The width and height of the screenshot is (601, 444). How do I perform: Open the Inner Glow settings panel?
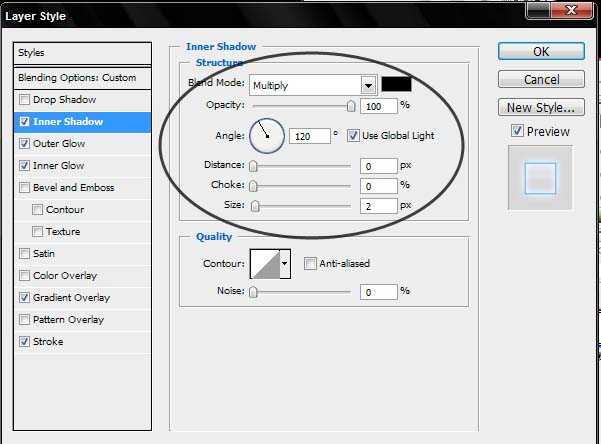(x=58, y=166)
